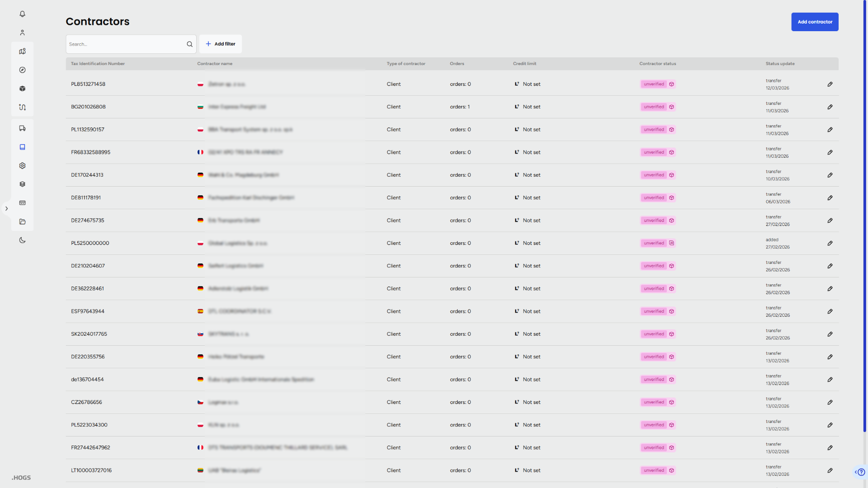The height and width of the screenshot is (488, 868).
Task: Open the notifications bell
Action: tap(22, 14)
